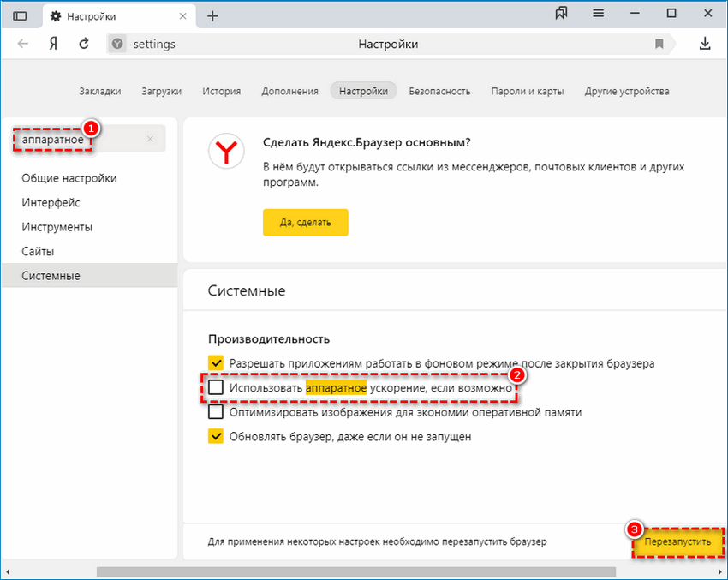Click the bookmark flag in address bar

click(659, 44)
